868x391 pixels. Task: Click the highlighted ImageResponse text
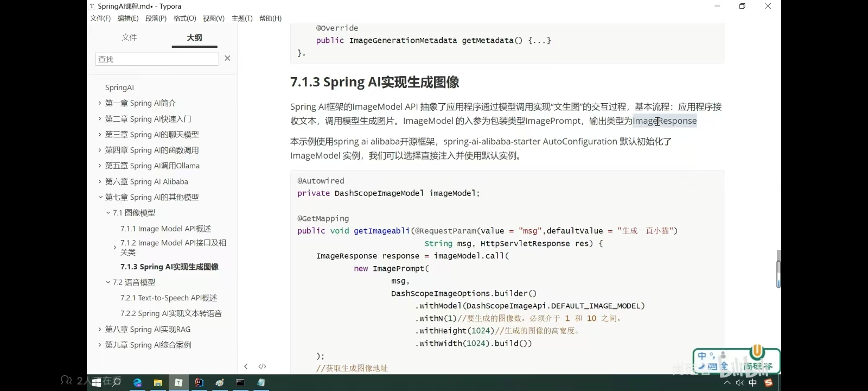pyautogui.click(x=665, y=121)
